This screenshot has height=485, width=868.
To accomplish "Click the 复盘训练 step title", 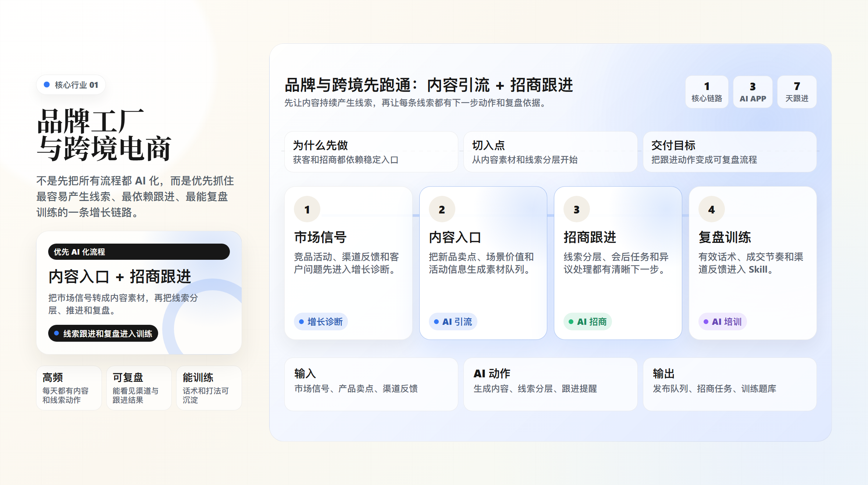I will 725,237.
